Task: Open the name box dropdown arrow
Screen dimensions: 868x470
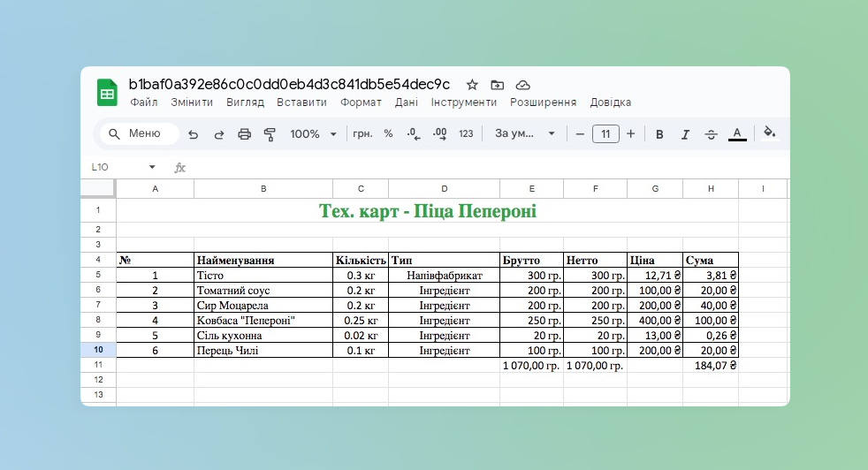Action: (x=152, y=167)
